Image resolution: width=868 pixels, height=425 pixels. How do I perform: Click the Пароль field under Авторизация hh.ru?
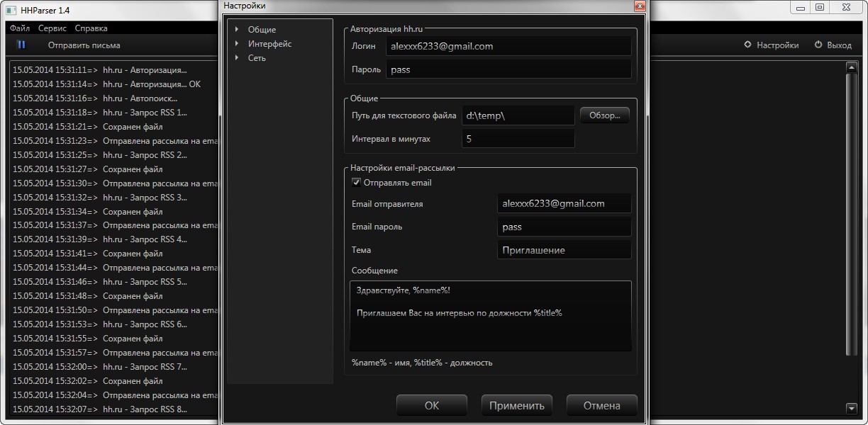tap(508, 69)
